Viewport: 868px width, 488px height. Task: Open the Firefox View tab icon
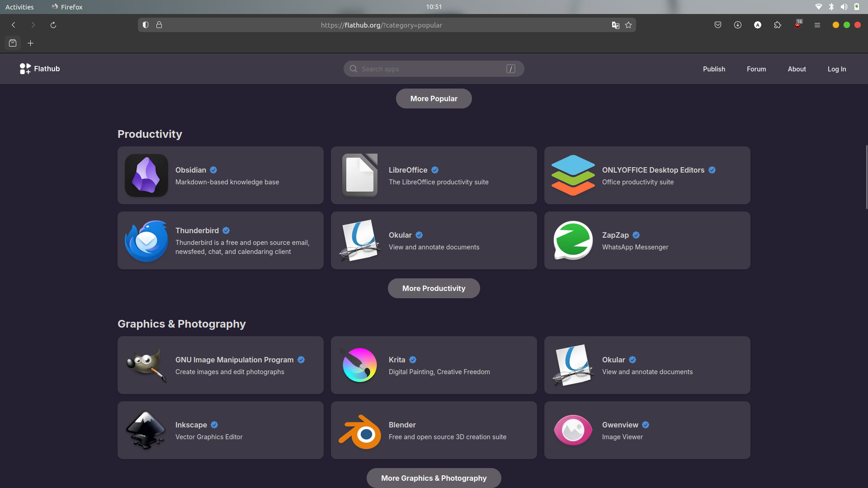[x=13, y=43]
